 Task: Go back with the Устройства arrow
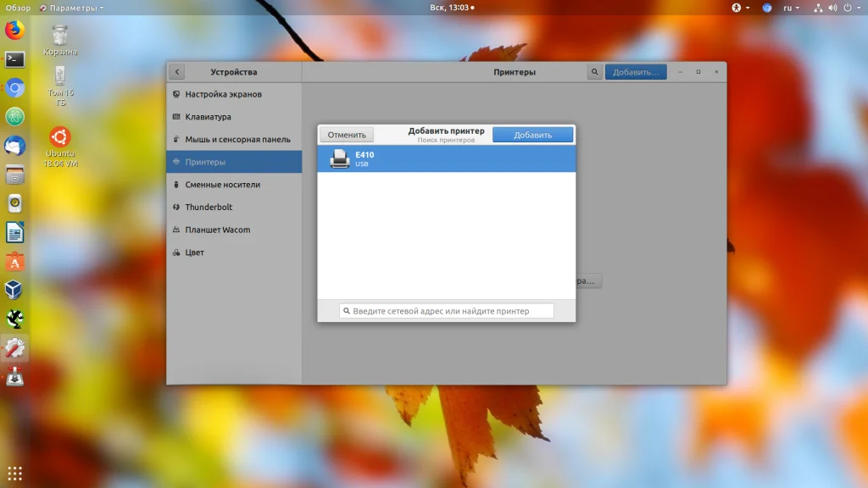[x=177, y=72]
